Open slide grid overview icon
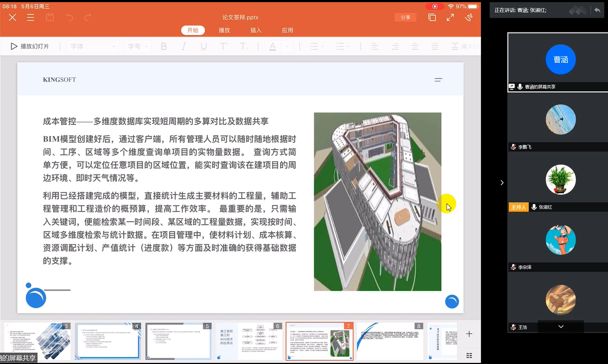The height and width of the screenshot is (364, 608). pyautogui.click(x=469, y=355)
